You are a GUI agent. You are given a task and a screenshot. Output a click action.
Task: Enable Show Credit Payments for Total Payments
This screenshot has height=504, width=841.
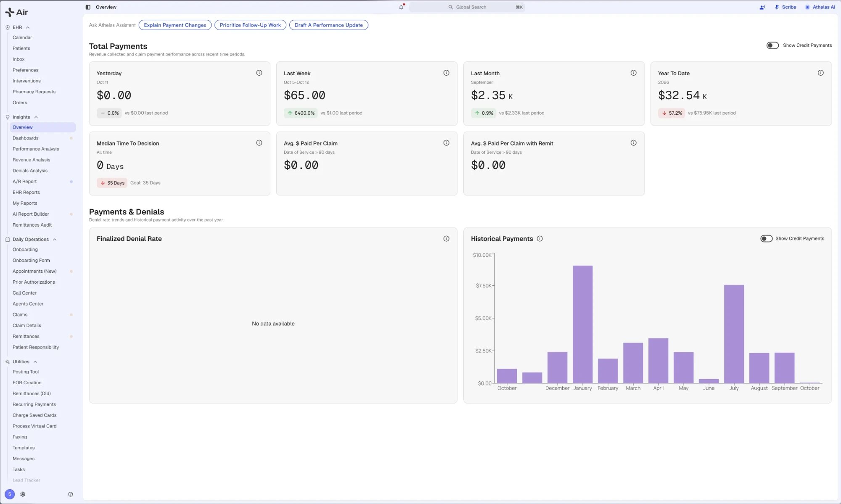pyautogui.click(x=772, y=45)
